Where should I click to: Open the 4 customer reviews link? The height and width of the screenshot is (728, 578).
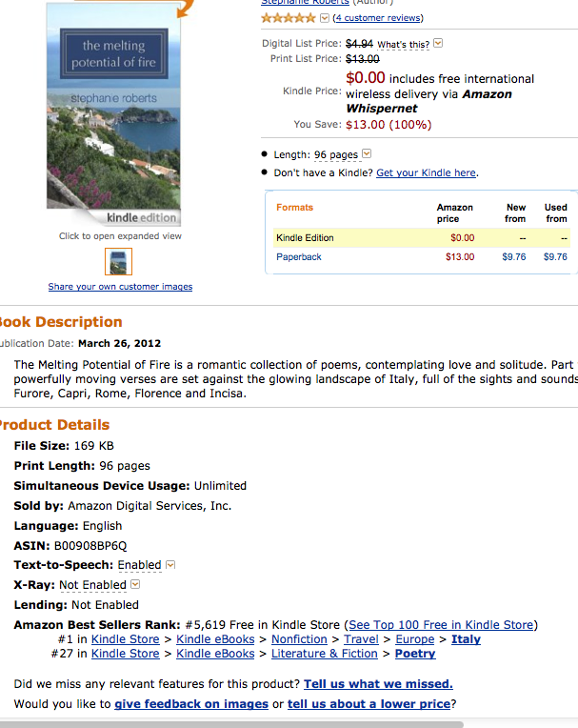point(378,18)
